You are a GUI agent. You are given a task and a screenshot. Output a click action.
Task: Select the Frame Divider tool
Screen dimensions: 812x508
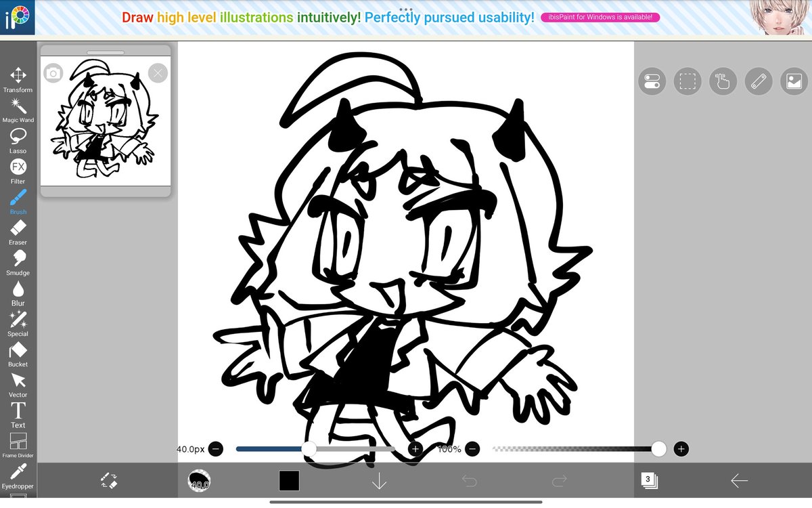point(18,446)
